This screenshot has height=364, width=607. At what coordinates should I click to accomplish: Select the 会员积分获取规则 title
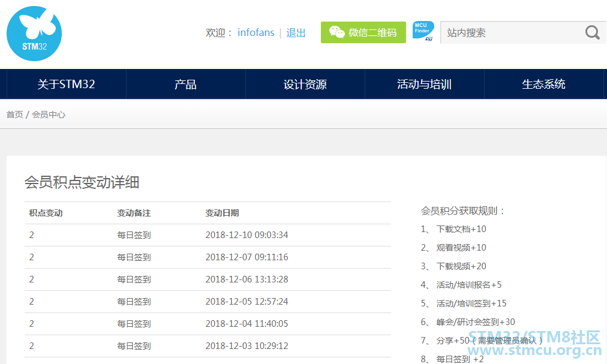click(463, 211)
